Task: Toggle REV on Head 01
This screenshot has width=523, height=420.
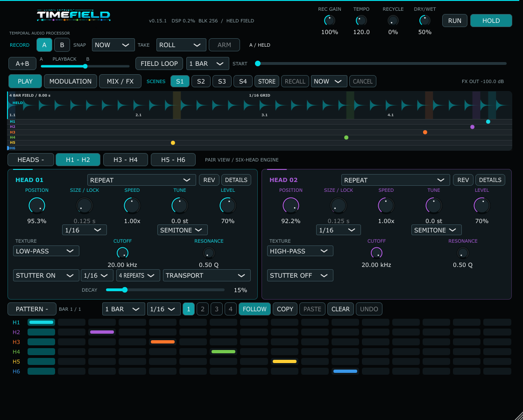Action: pyautogui.click(x=209, y=180)
